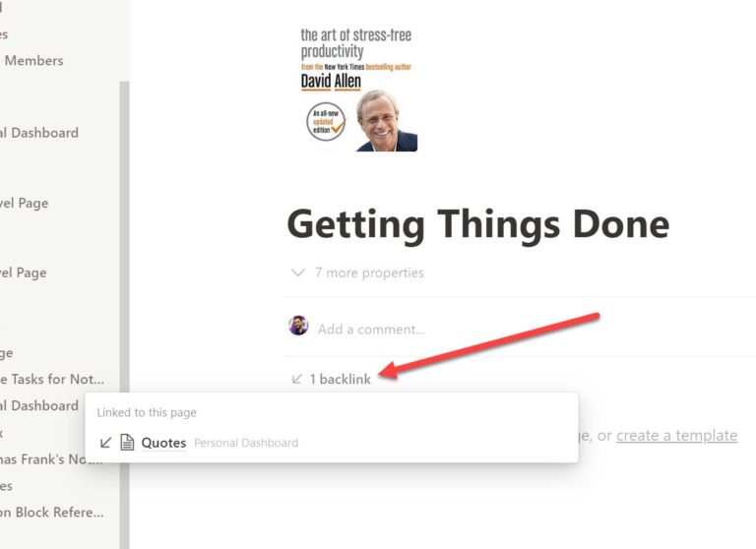Select the Tasks for Not... sidebar page
Screen dimensions: 756x549
pos(52,380)
